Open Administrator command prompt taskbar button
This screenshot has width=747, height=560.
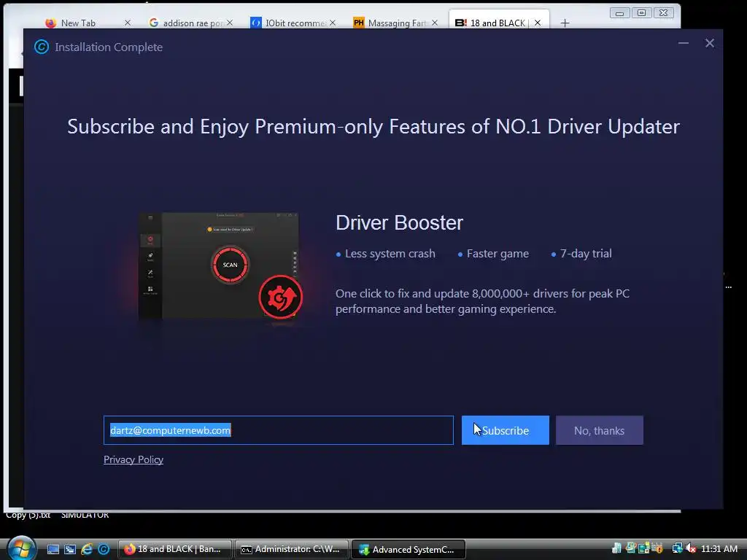(292, 550)
